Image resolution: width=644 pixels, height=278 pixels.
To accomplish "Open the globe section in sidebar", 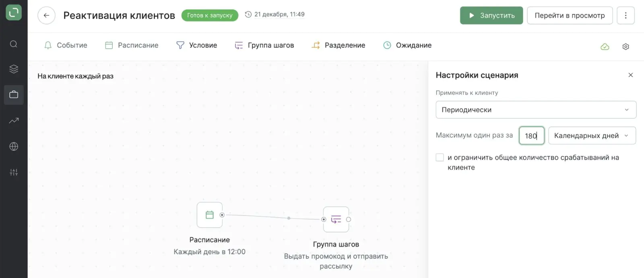I will point(14,146).
